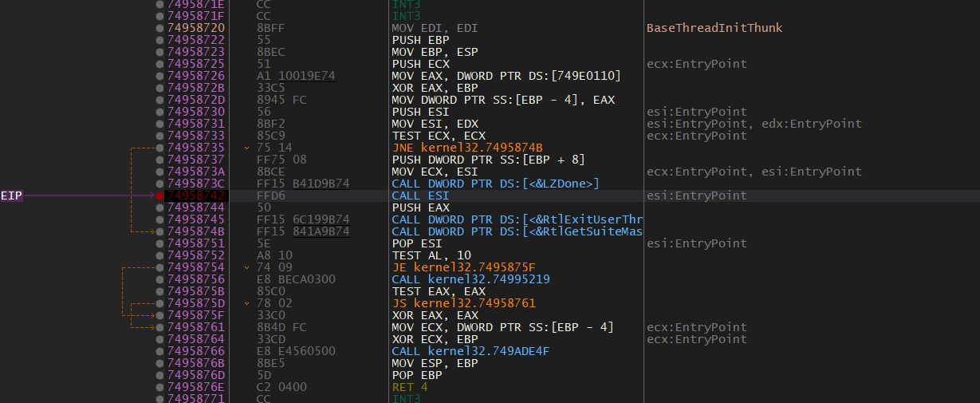Select the CALL kernel32.74995219 instruction
Screen dimensions: 980x403
(x=470, y=279)
